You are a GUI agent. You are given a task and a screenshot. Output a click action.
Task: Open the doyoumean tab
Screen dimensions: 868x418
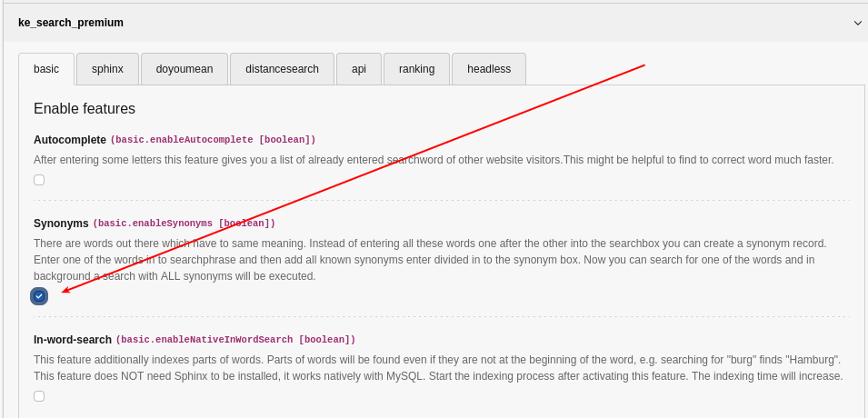coord(185,69)
